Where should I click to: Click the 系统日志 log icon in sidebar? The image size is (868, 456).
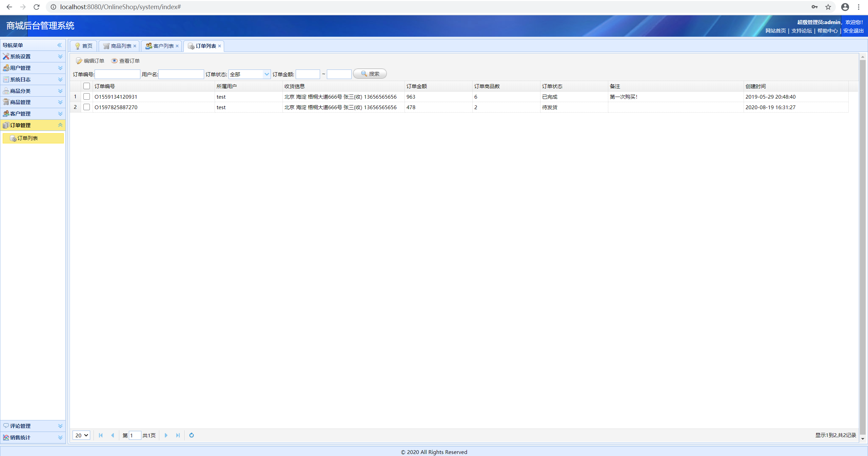6,79
